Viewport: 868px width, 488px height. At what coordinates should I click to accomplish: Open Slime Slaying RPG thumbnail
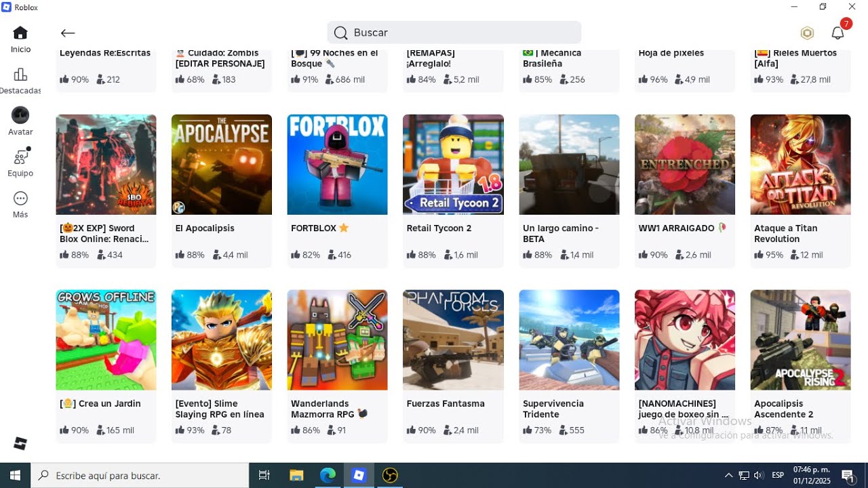click(x=222, y=340)
